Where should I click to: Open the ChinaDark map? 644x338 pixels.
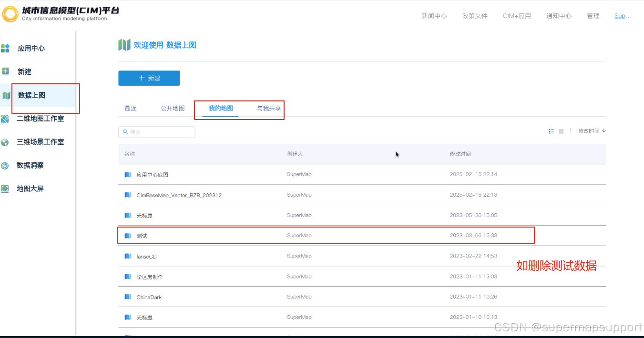tap(362, 297)
